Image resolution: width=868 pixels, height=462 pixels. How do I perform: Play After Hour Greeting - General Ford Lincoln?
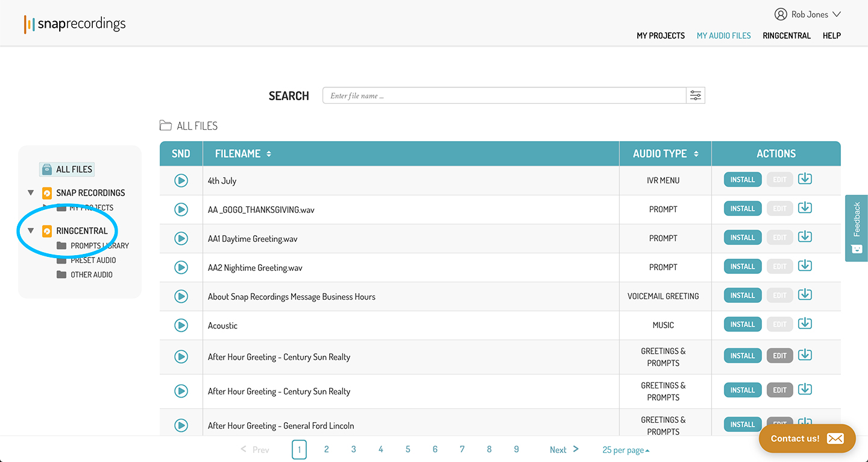click(181, 425)
